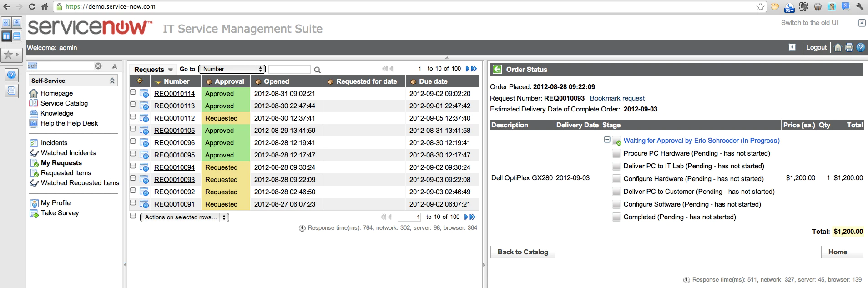Click the search magnifier icon beside Go to
Viewport: 868px width, 288px height.
317,70
